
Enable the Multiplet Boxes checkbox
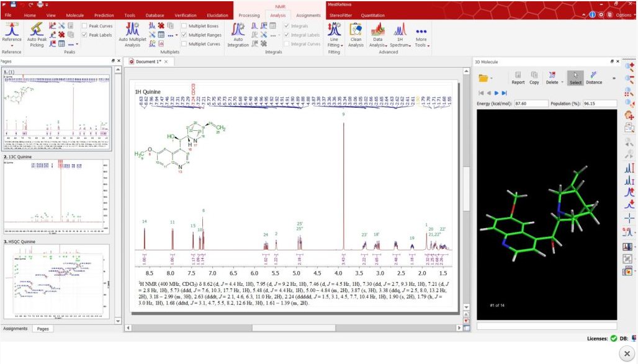click(x=184, y=26)
